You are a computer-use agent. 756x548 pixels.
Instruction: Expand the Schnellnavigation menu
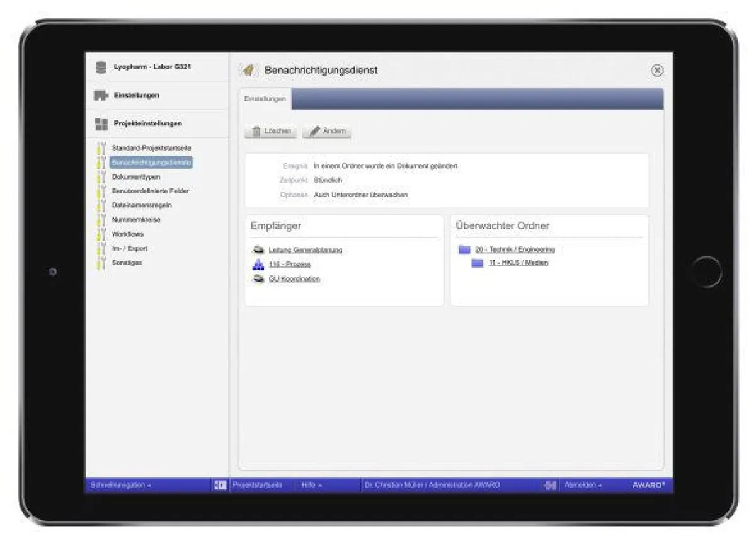point(121,486)
